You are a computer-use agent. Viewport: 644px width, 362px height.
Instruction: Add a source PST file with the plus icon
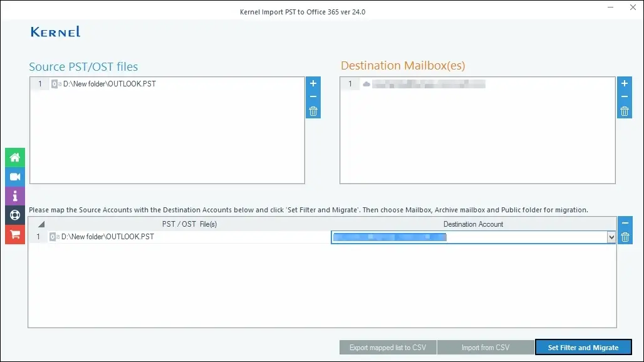(313, 83)
